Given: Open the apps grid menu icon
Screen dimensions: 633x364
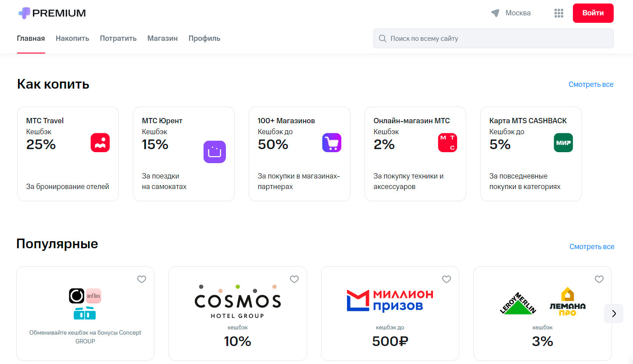Looking at the screenshot, I should pos(558,13).
